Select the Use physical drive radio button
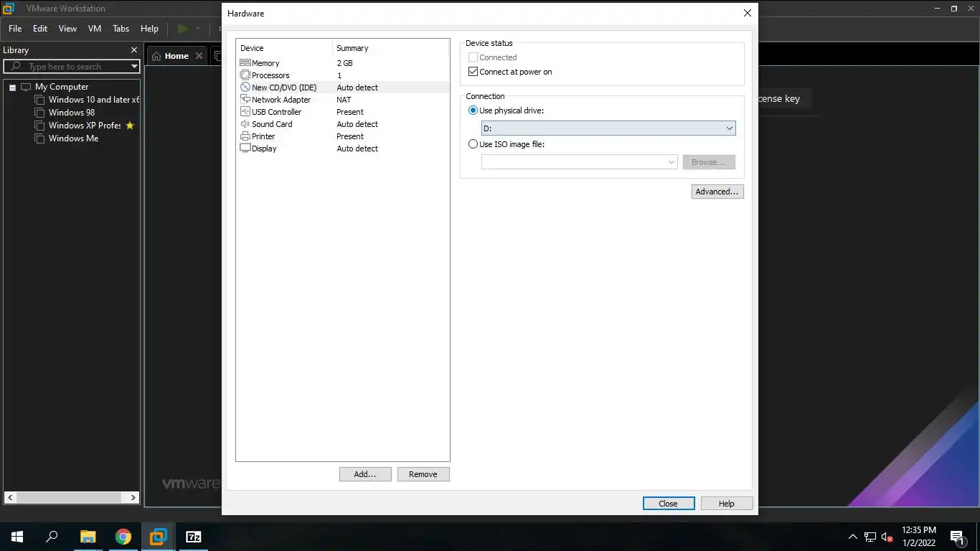Viewport: 980px width, 551px height. 473,110
